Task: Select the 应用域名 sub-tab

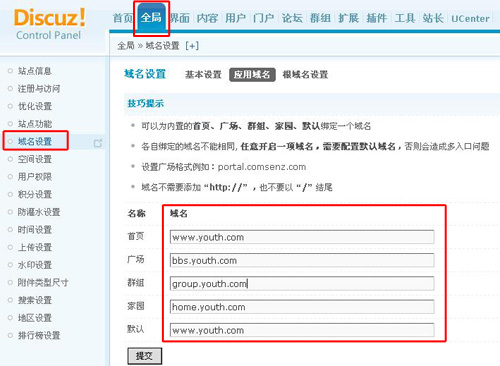Action: [x=252, y=75]
